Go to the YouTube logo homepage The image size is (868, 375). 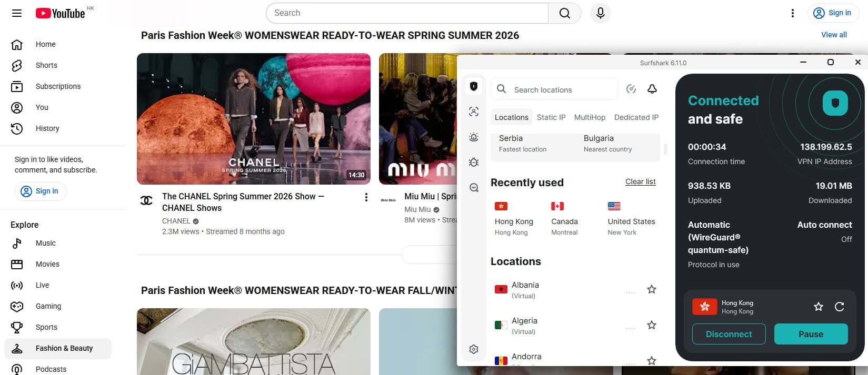(60, 13)
